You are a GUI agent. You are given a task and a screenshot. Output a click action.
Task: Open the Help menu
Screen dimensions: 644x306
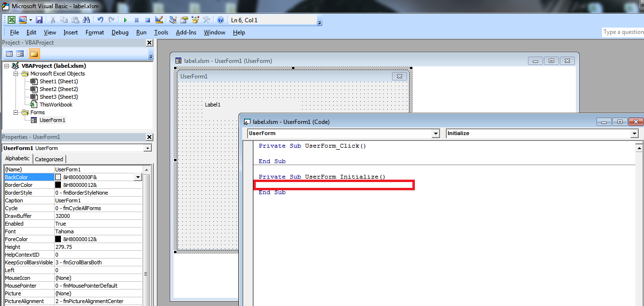pos(239,32)
